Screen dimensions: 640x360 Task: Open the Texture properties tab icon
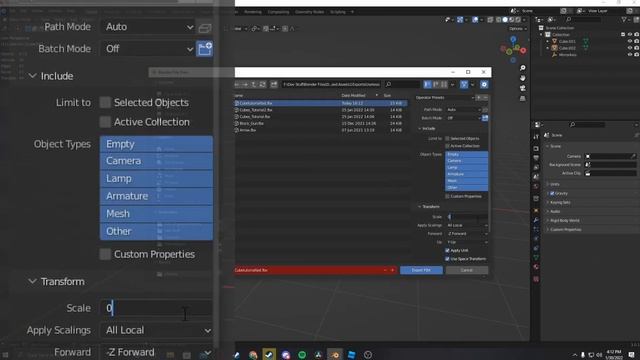(x=536, y=279)
